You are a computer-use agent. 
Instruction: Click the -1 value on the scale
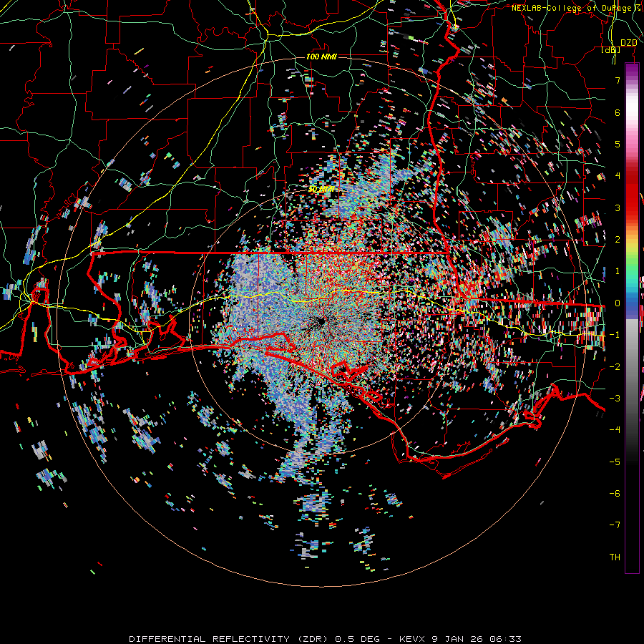click(615, 335)
